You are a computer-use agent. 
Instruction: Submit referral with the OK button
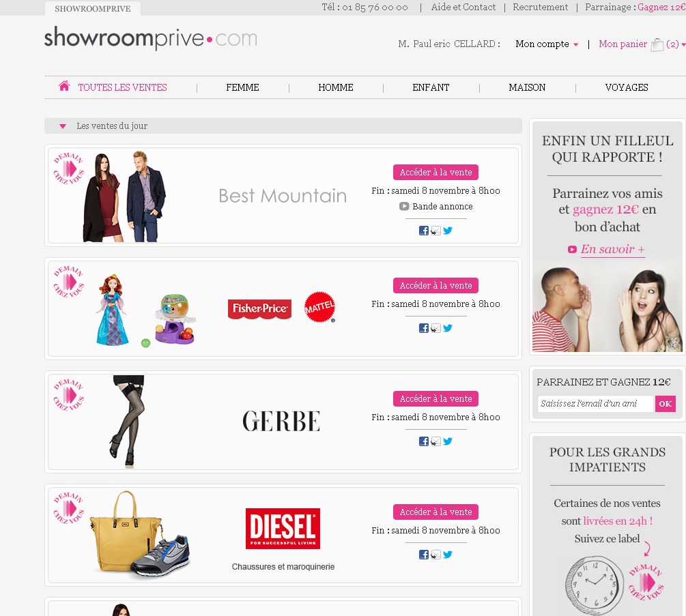pyautogui.click(x=665, y=404)
